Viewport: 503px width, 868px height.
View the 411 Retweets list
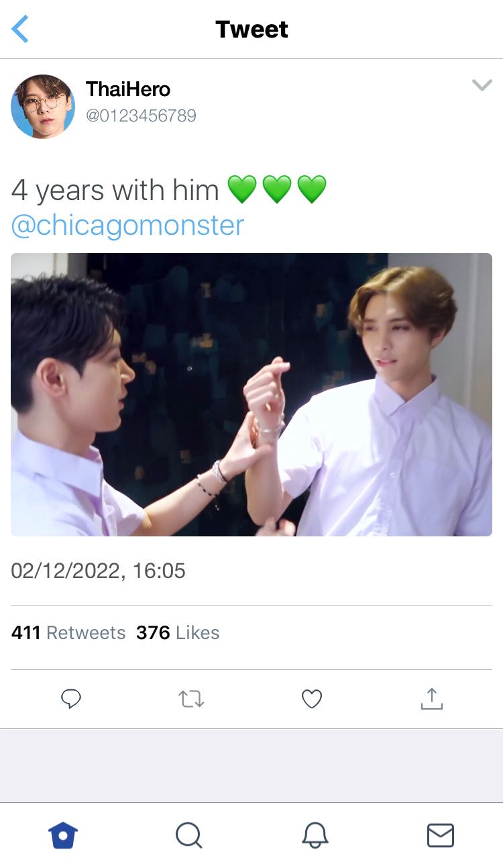[68, 632]
